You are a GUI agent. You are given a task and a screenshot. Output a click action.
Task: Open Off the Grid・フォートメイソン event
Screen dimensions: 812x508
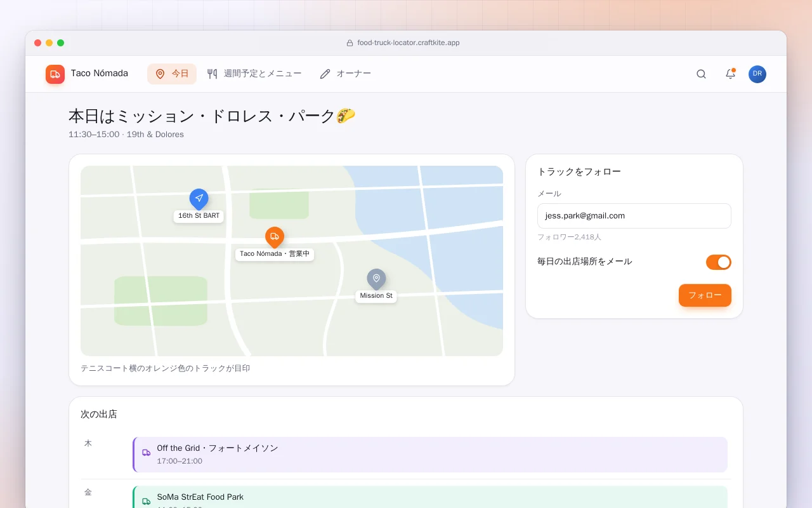430,455
